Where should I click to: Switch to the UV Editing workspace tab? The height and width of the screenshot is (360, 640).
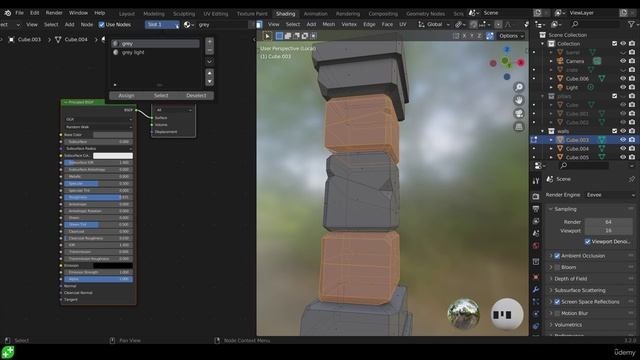click(x=216, y=13)
